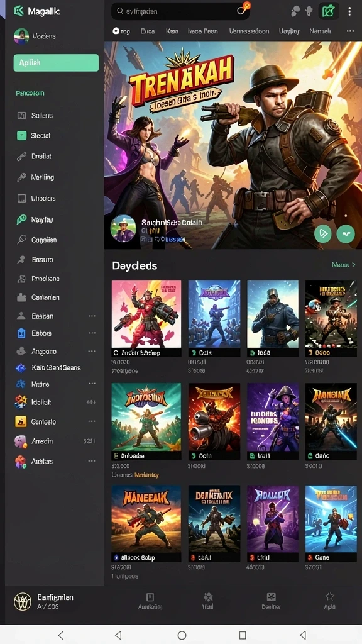Open Capaiian search icon in sidebar

click(22, 240)
